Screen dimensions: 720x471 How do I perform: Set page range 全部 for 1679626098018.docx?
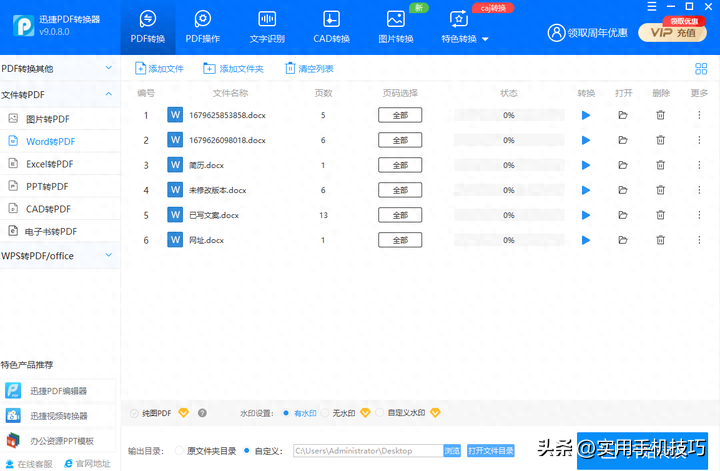pyautogui.click(x=400, y=140)
